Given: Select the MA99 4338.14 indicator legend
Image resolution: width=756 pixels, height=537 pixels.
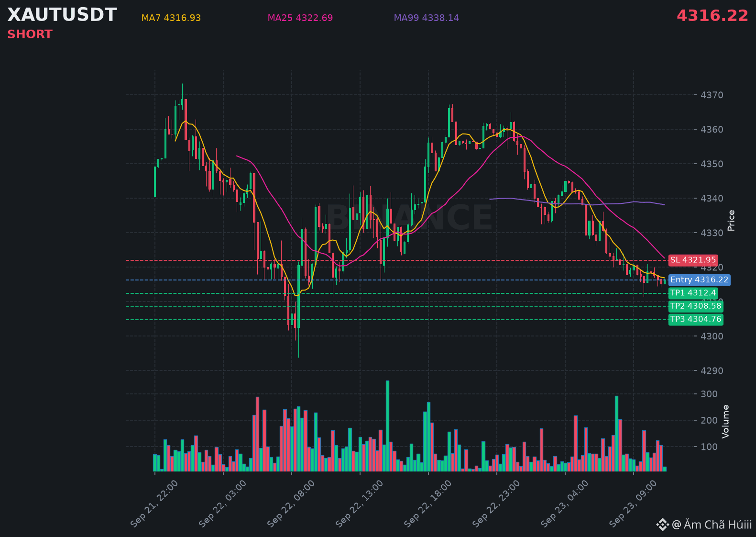Looking at the screenshot, I should coord(427,18).
